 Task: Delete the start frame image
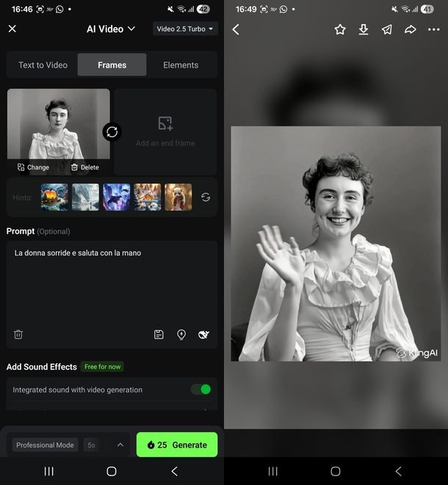(85, 167)
